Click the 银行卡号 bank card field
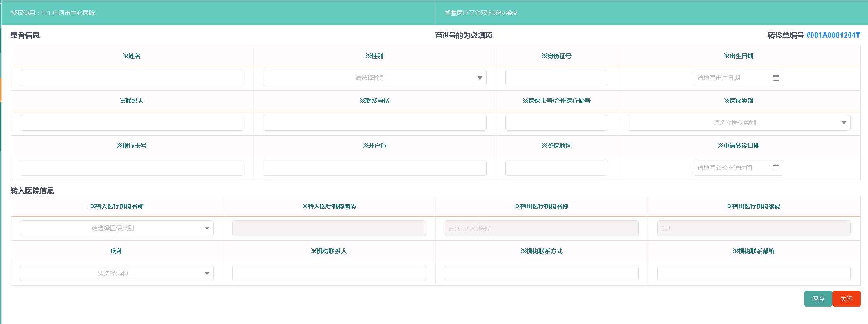 tap(132, 168)
